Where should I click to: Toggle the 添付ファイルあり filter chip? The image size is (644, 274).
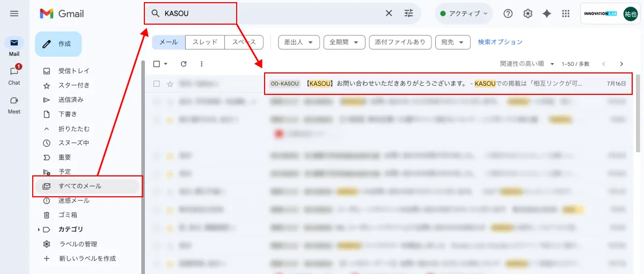click(400, 42)
